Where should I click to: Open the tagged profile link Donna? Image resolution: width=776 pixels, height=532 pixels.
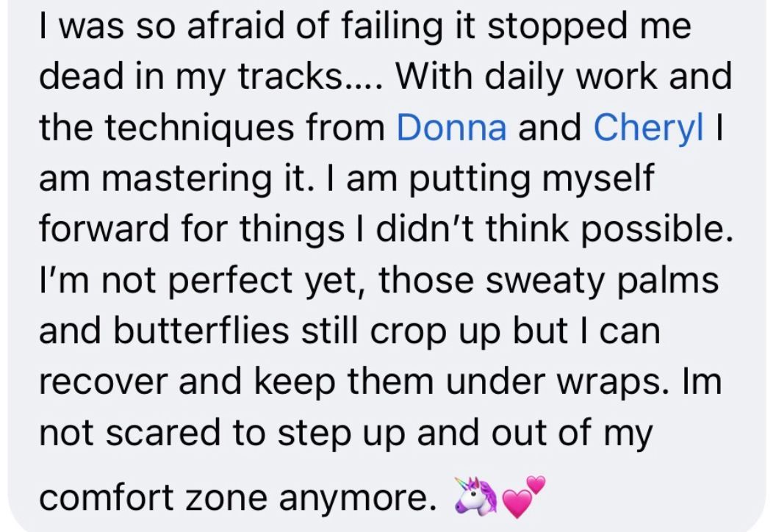point(451,126)
